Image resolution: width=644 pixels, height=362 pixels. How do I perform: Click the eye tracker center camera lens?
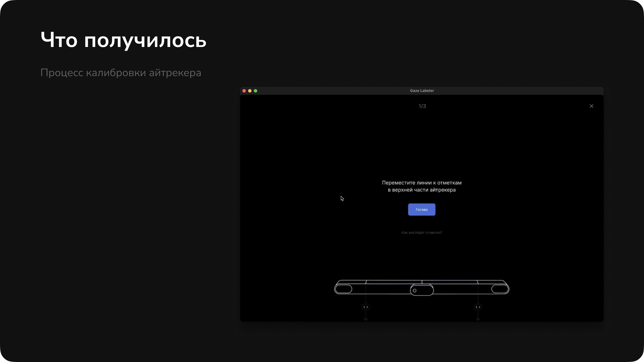pos(415,290)
